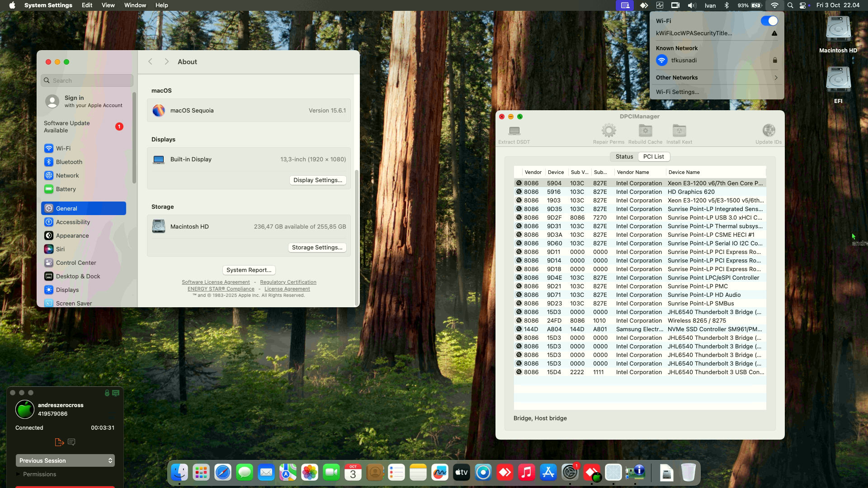Click magnifier icon on HD Graphics 620 row
This screenshot has height=488, width=868.
click(x=519, y=192)
